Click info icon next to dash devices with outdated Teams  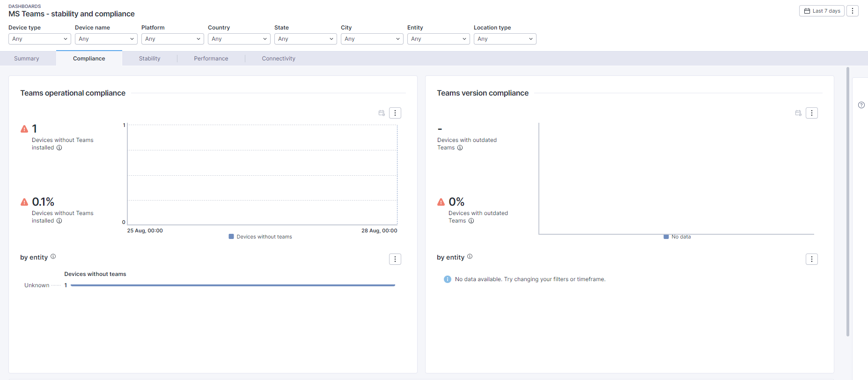click(460, 148)
